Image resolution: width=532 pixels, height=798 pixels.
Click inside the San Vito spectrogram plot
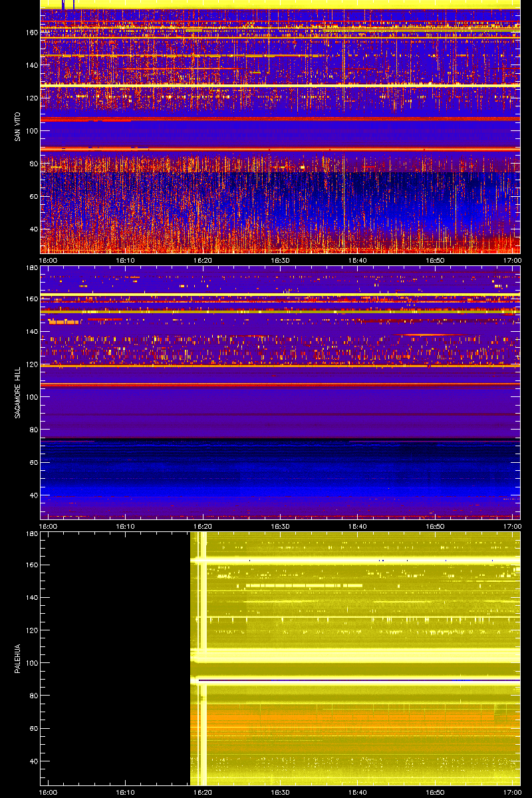pyautogui.click(x=280, y=126)
